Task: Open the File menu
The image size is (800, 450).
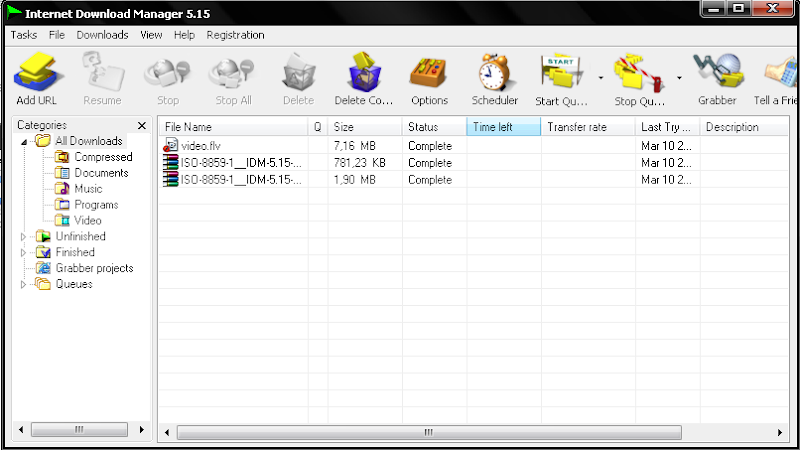Action: point(57,35)
